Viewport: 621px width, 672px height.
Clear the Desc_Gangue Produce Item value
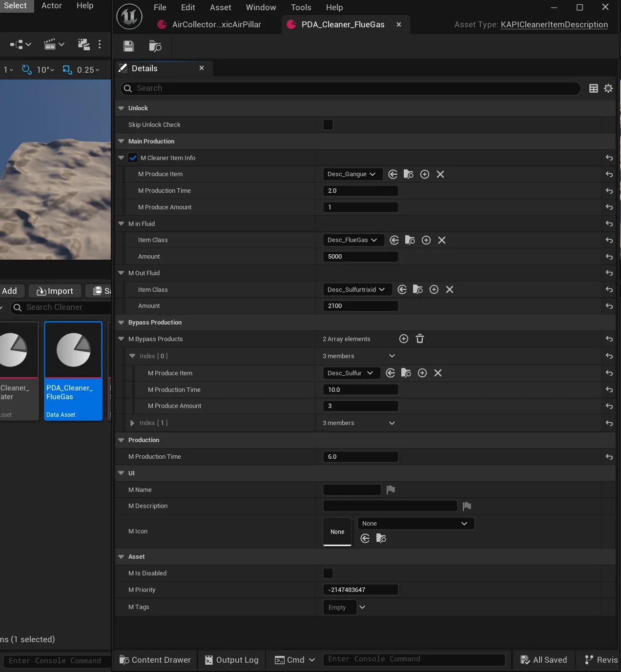[x=440, y=174]
